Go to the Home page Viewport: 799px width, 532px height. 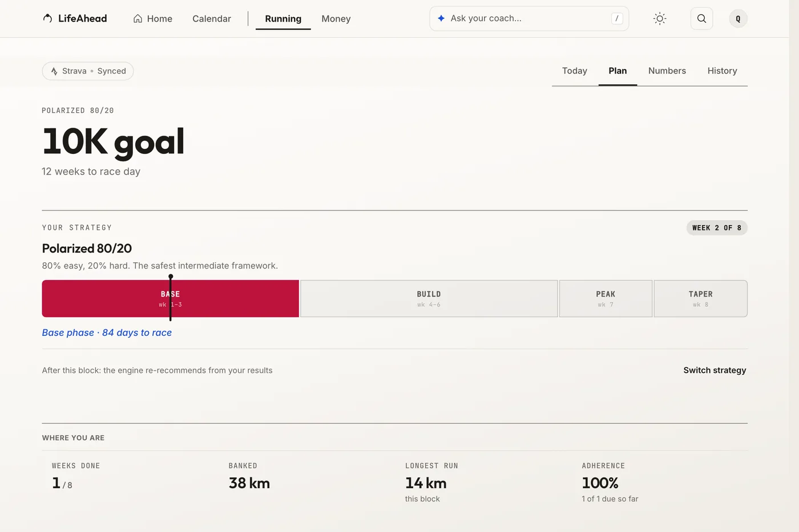tap(153, 19)
